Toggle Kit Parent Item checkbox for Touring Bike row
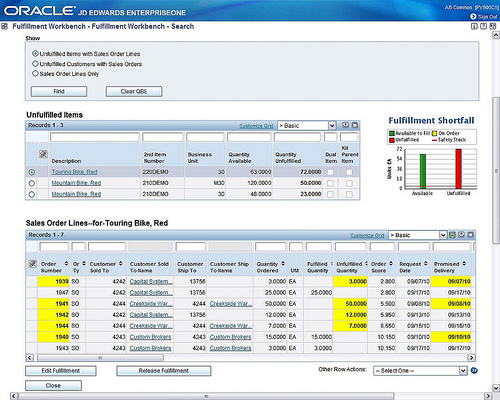500x400 pixels. (x=349, y=172)
